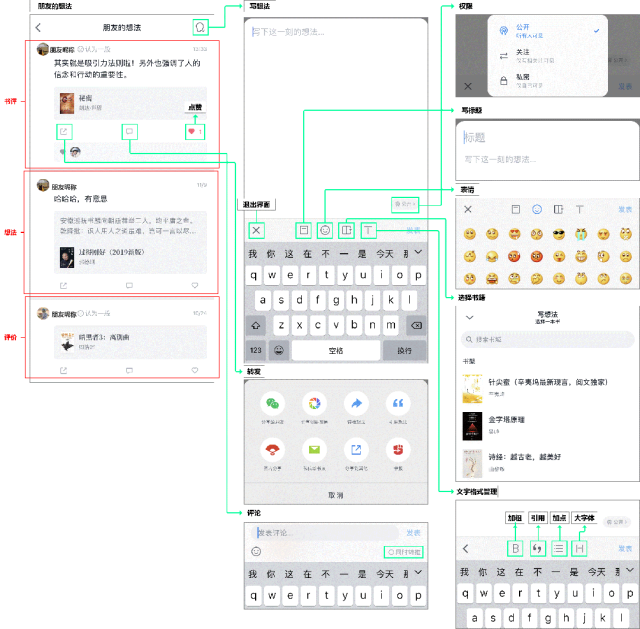The width and height of the screenshot is (640, 629).
Task: Choose book 诗经：越古老，越美好
Action: (x=547, y=462)
